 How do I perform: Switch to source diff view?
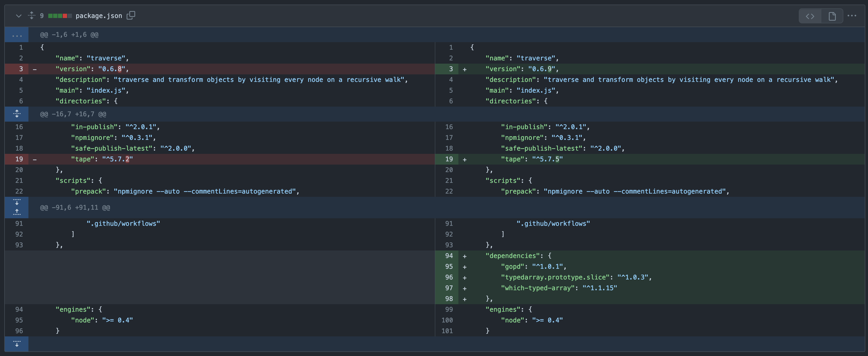coord(810,16)
